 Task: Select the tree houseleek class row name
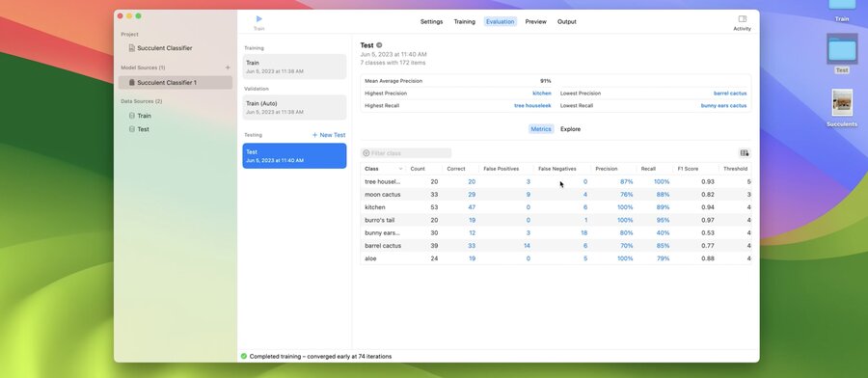coord(382,181)
